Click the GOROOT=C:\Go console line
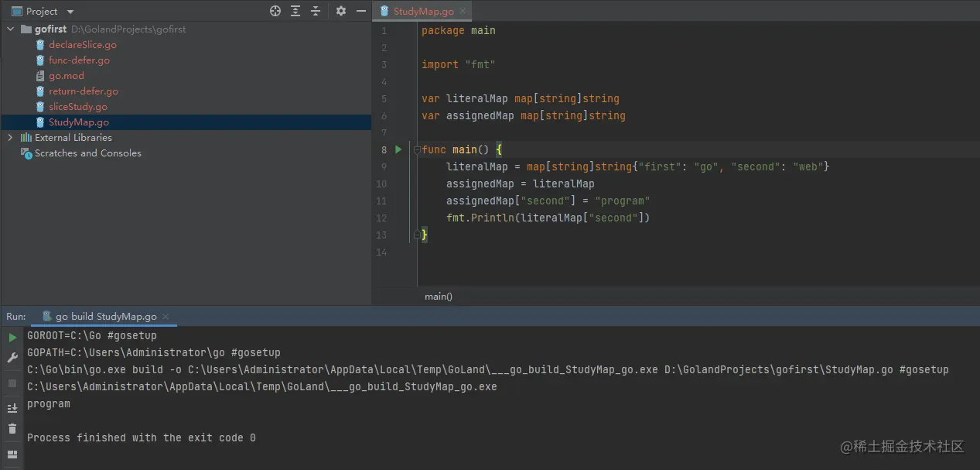This screenshot has width=980, height=470. (92, 335)
